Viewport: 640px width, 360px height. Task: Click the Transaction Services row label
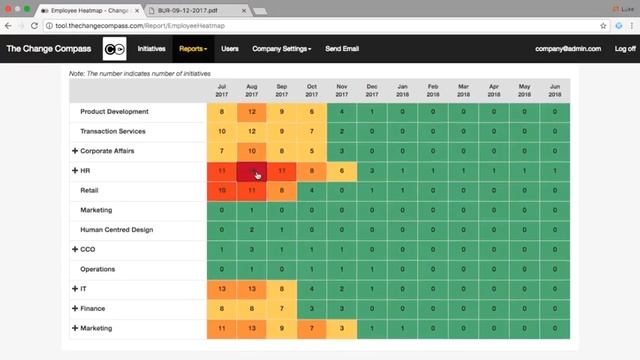[x=113, y=131]
